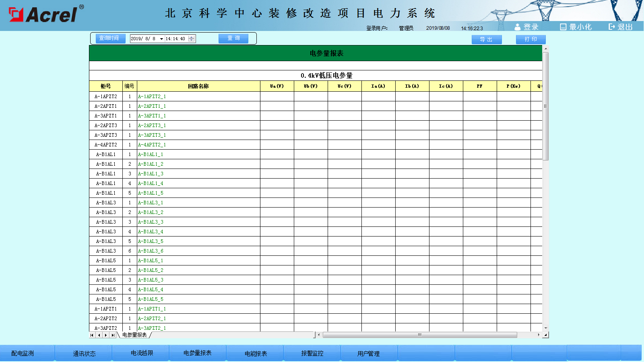Click the time spinner stepper arrows
Viewport: 644px width, 362px height.
[x=192, y=39]
